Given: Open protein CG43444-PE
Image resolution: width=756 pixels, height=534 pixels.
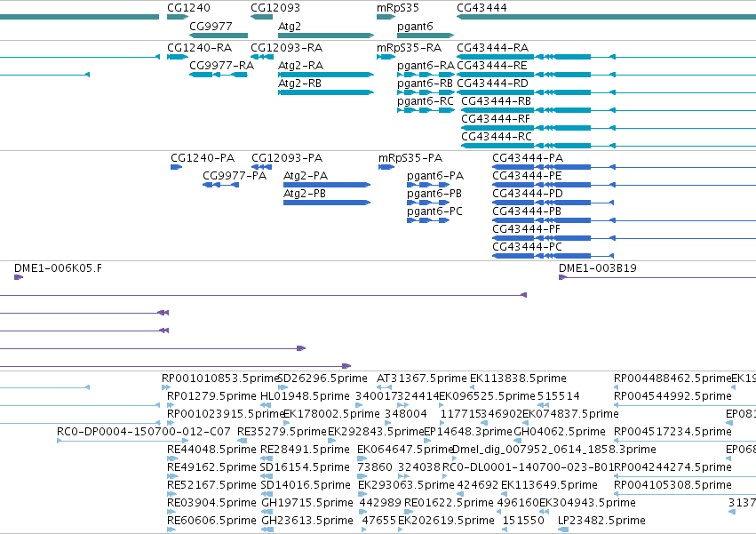Looking at the screenshot, I should click(624, 185).
